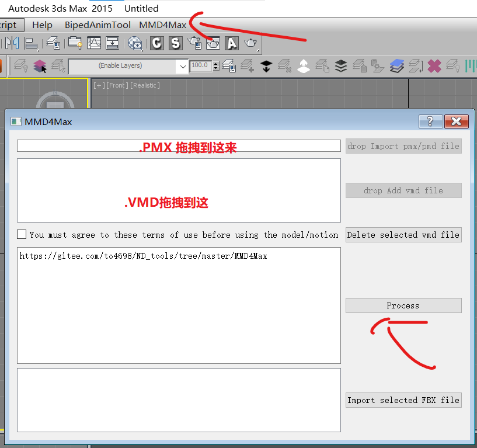Click 'Import selected FBX file' button
Image resolution: width=477 pixels, height=448 pixels.
click(x=403, y=400)
